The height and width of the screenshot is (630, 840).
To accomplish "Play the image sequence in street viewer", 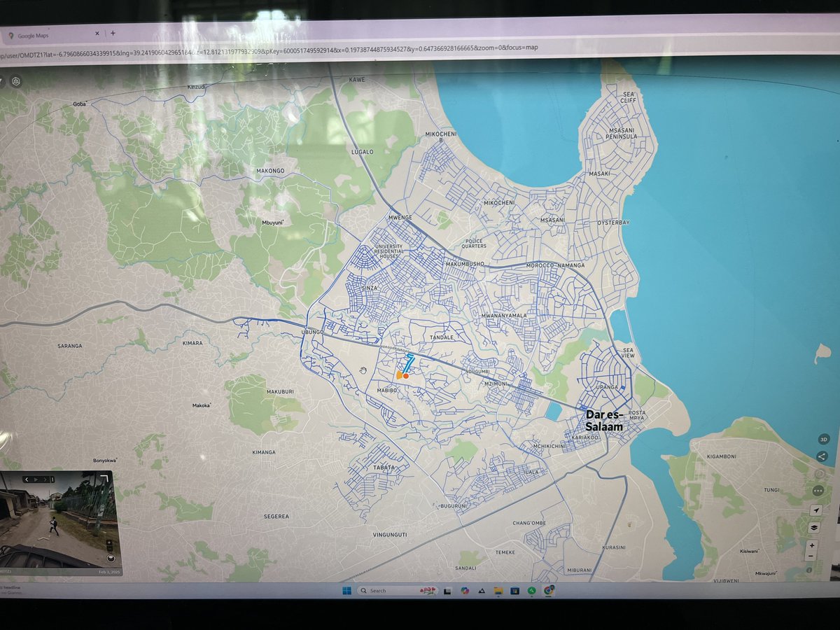I will coord(36,479).
